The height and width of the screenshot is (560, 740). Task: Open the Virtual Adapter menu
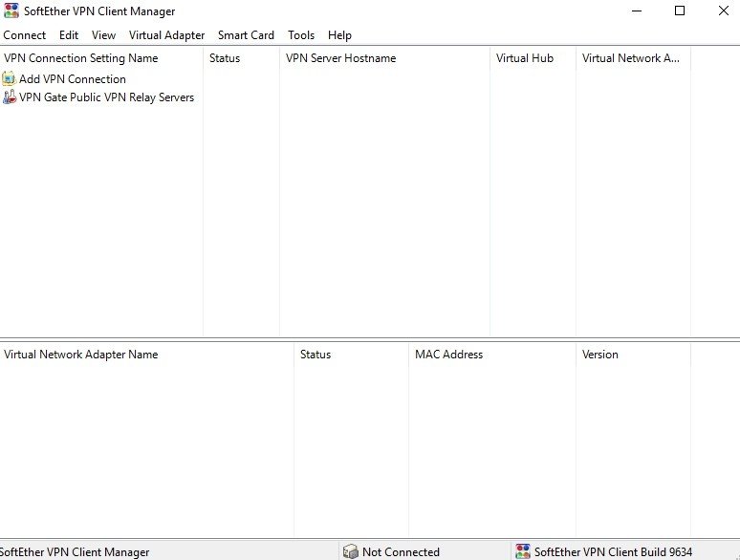point(166,35)
